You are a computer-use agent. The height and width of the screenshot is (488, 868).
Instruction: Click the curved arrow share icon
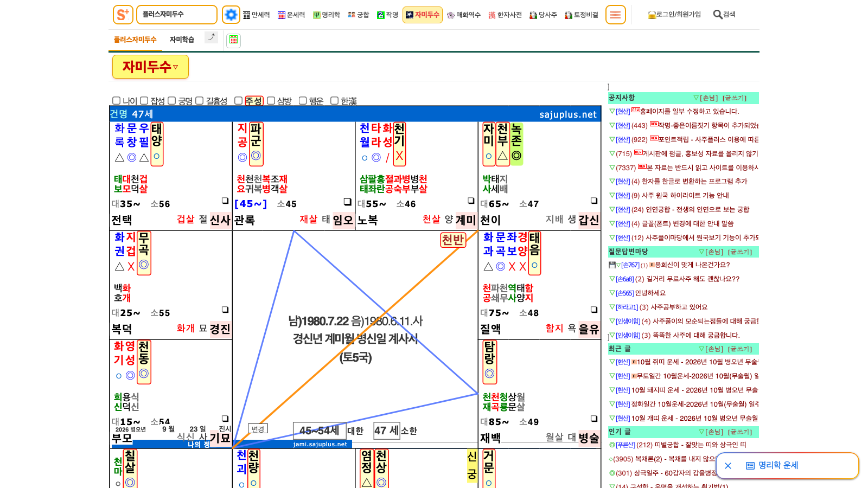[211, 37]
